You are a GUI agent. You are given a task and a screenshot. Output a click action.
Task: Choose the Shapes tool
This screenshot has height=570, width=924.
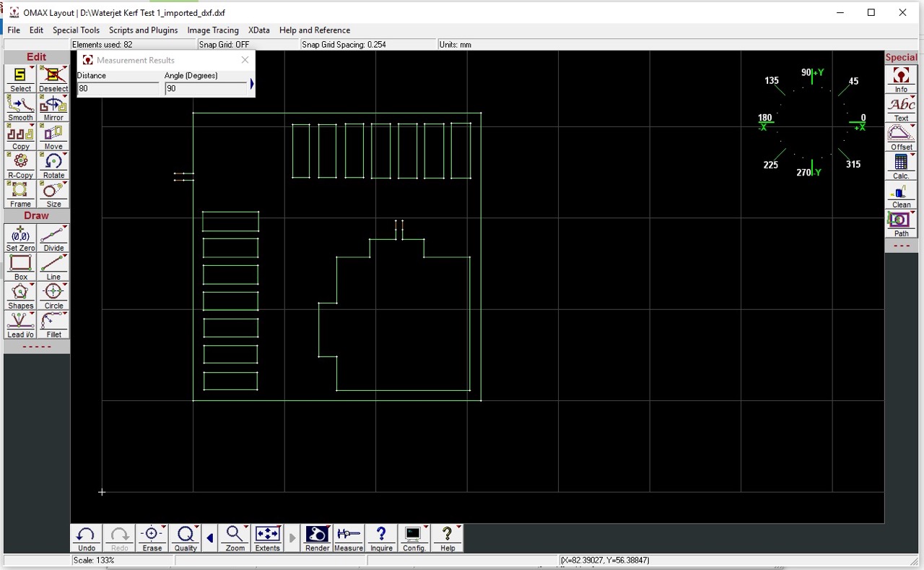point(20,295)
